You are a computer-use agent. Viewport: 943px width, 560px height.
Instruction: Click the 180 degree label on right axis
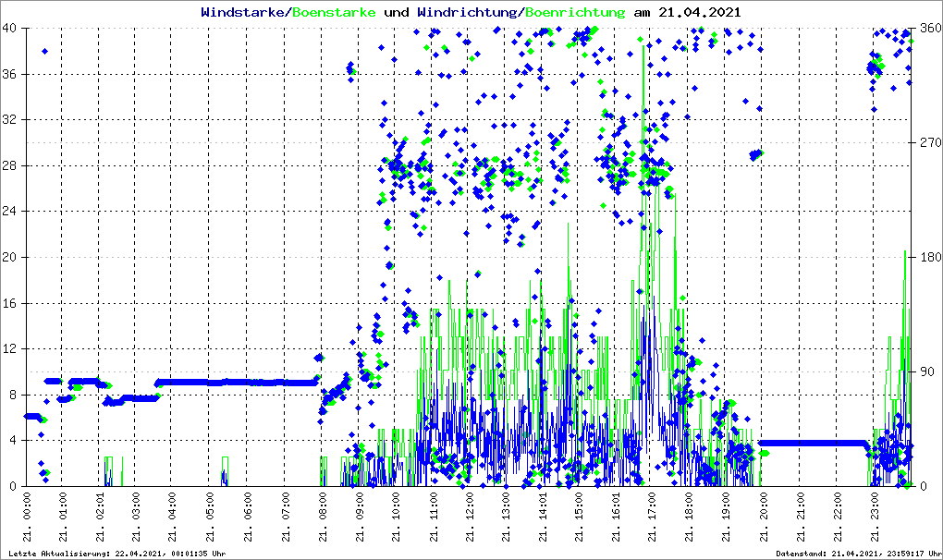click(928, 257)
